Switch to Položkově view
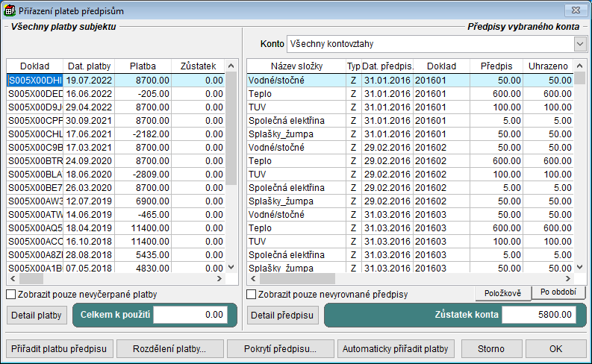This screenshot has height=364, width=592. pyautogui.click(x=503, y=292)
